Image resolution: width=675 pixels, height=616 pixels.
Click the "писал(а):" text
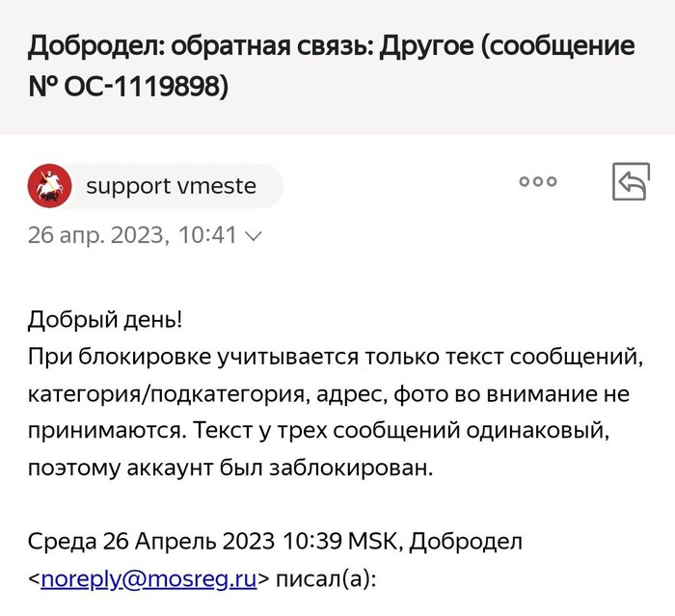pyautogui.click(x=330, y=579)
